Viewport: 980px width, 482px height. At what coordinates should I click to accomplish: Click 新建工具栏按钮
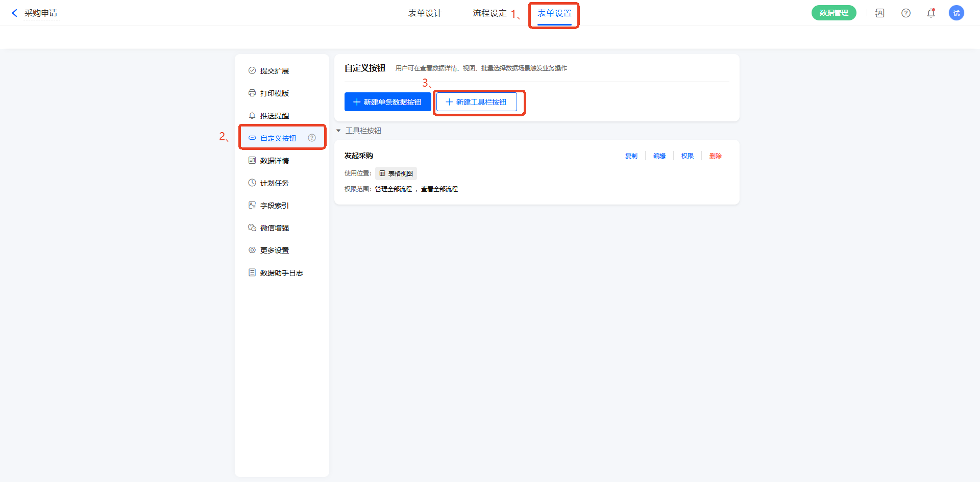476,102
